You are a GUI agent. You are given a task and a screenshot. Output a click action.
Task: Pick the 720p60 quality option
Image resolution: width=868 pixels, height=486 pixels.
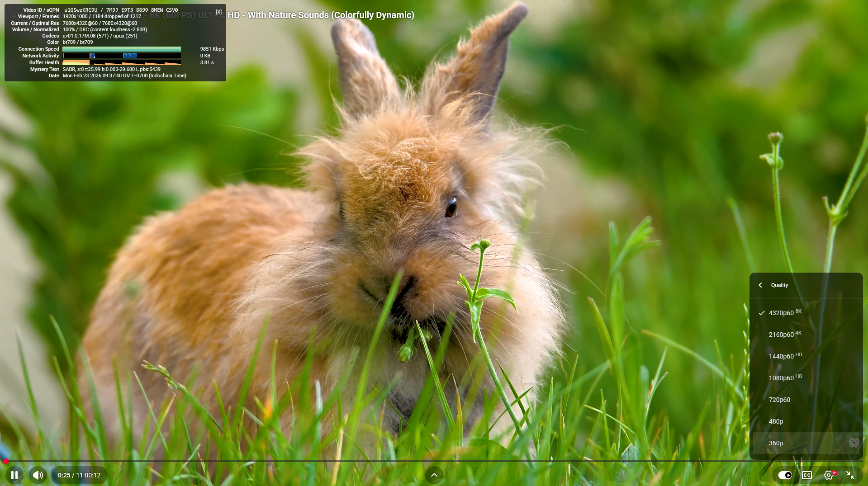[x=779, y=400]
